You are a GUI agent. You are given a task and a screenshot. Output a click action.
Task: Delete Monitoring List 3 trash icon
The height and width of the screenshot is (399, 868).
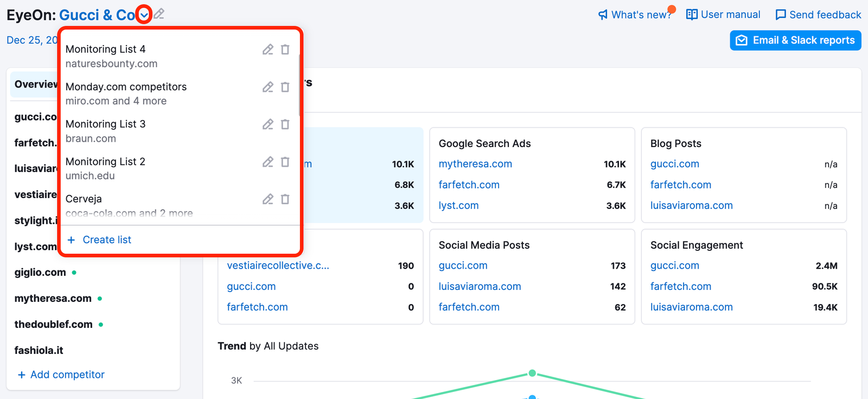285,124
